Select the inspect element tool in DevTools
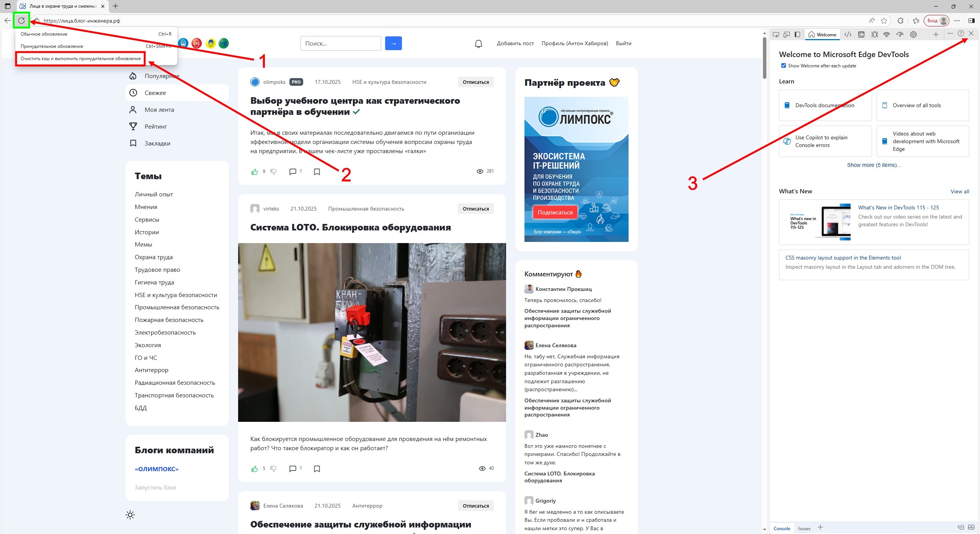The height and width of the screenshot is (534, 980). coord(776,34)
